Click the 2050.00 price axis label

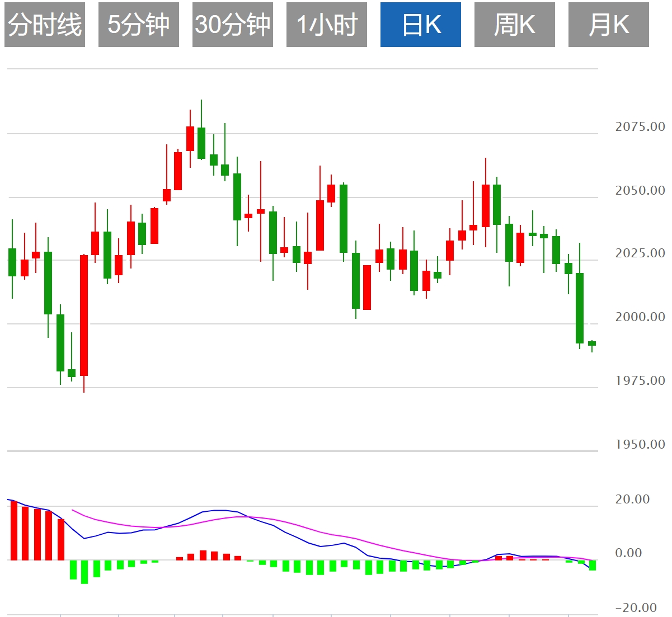point(640,191)
